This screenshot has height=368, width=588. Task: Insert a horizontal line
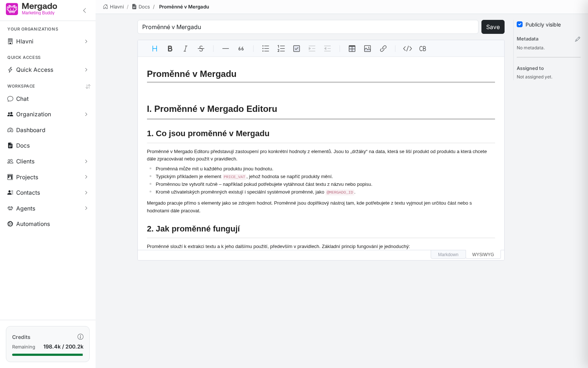point(226,49)
